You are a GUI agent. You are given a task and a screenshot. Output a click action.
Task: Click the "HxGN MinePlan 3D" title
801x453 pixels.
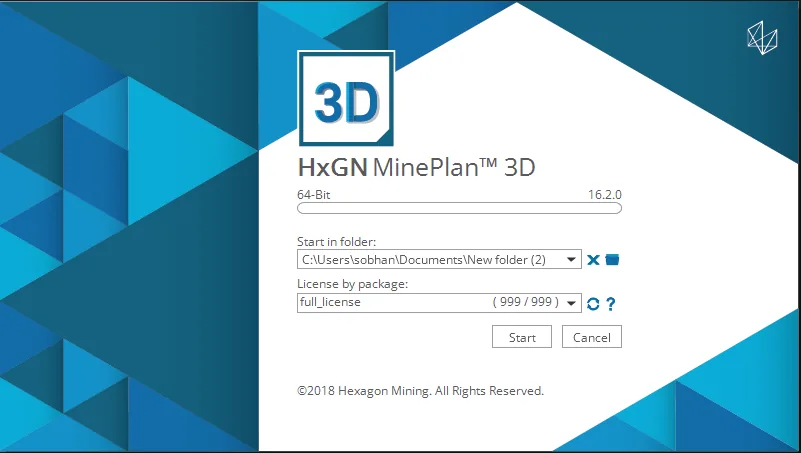coord(416,168)
